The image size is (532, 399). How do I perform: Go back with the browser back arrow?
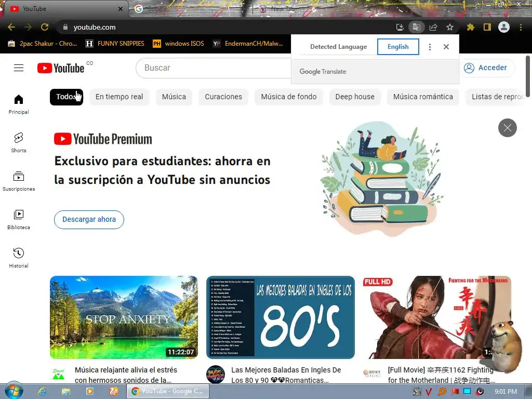tap(11, 27)
